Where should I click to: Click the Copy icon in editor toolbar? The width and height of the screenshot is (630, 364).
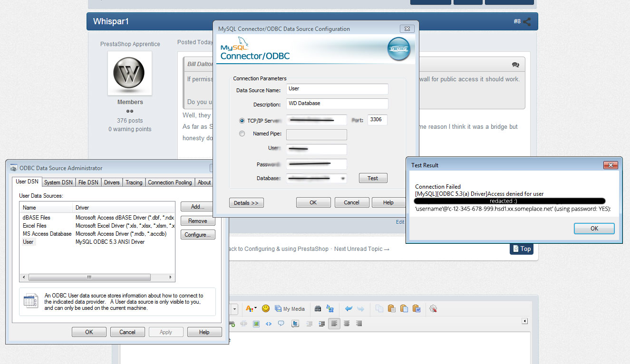click(x=379, y=309)
